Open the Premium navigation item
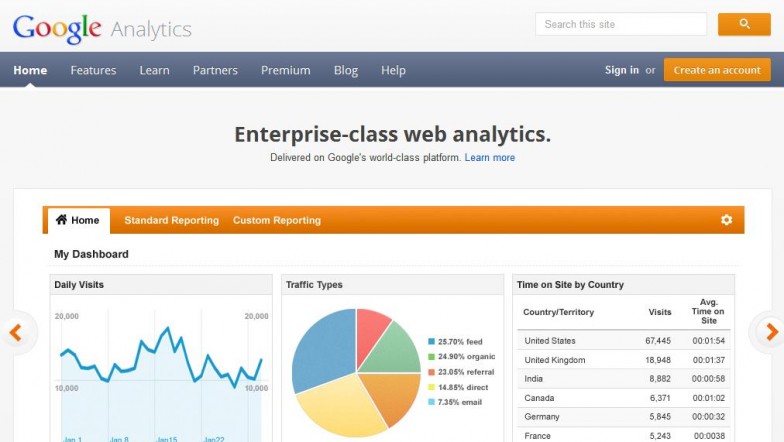Image resolution: width=784 pixels, height=442 pixels. 286,70
